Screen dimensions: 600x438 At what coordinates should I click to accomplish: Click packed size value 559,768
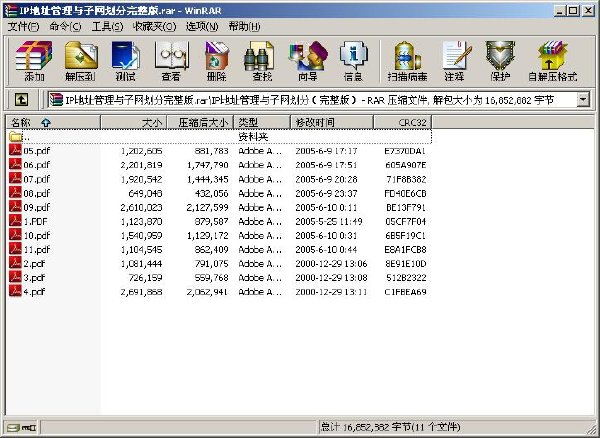coord(211,278)
